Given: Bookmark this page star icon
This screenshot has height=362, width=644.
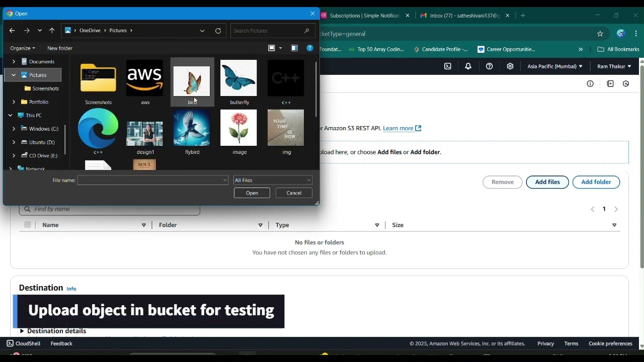Looking at the screenshot, I should (600, 34).
